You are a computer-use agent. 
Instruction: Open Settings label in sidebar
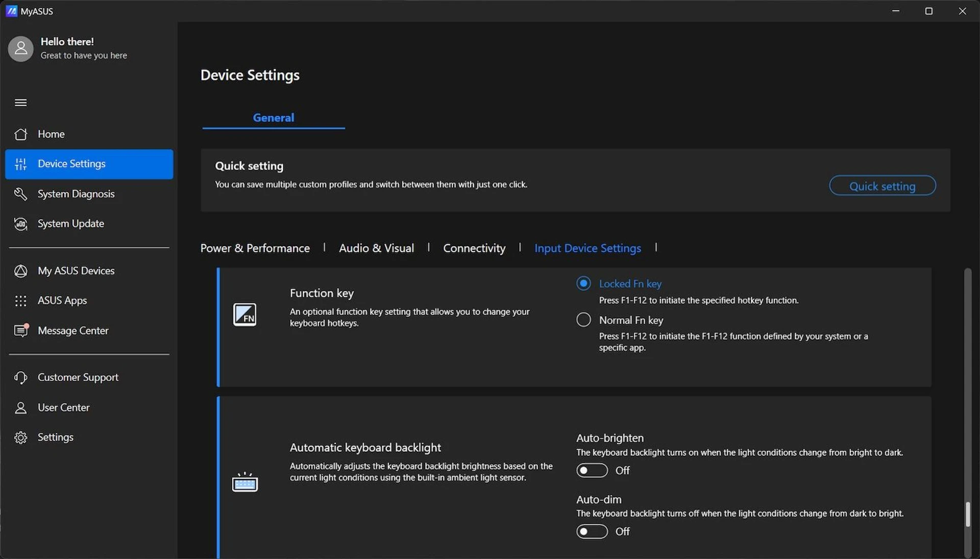point(56,438)
